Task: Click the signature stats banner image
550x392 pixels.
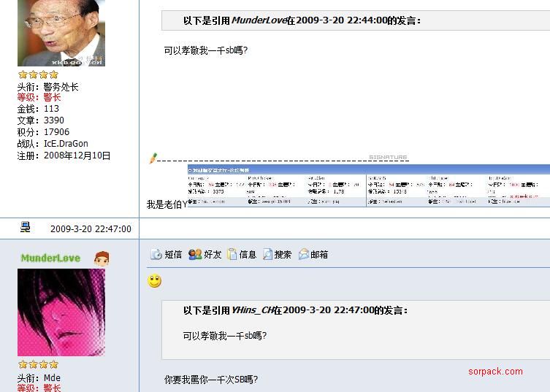Action: (368, 185)
